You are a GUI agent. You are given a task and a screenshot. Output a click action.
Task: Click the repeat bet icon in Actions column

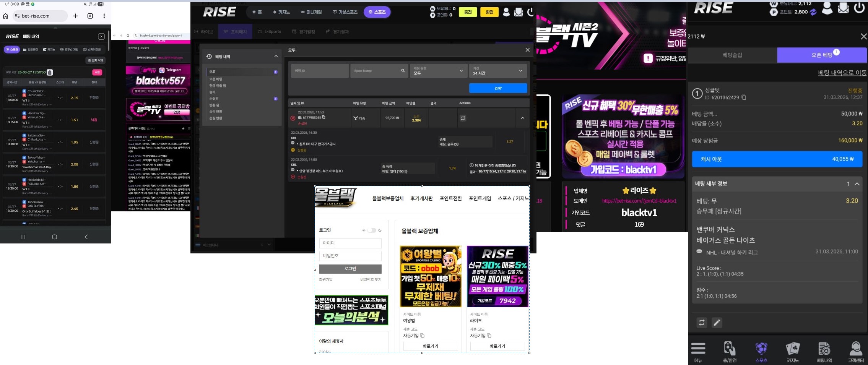click(463, 118)
